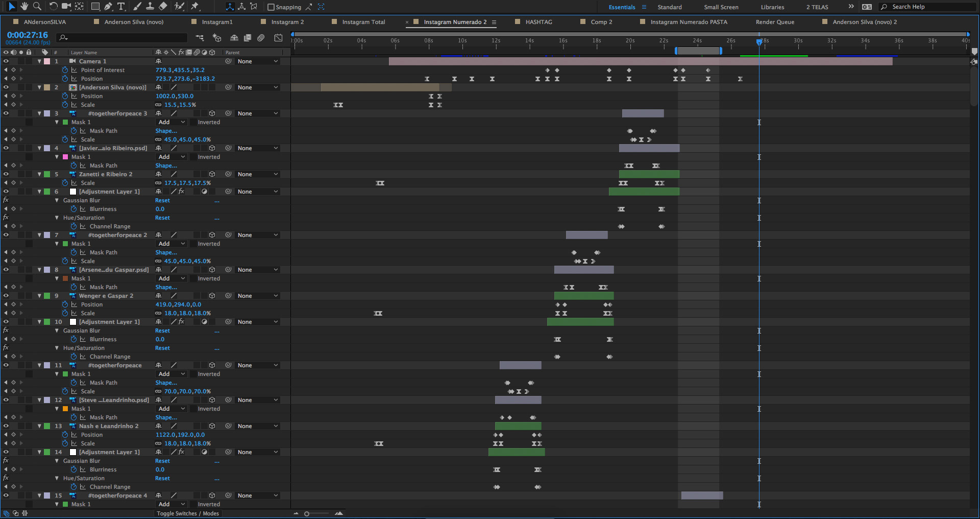Switch to World Axis mode
The width and height of the screenshot is (980, 519).
[x=241, y=7]
